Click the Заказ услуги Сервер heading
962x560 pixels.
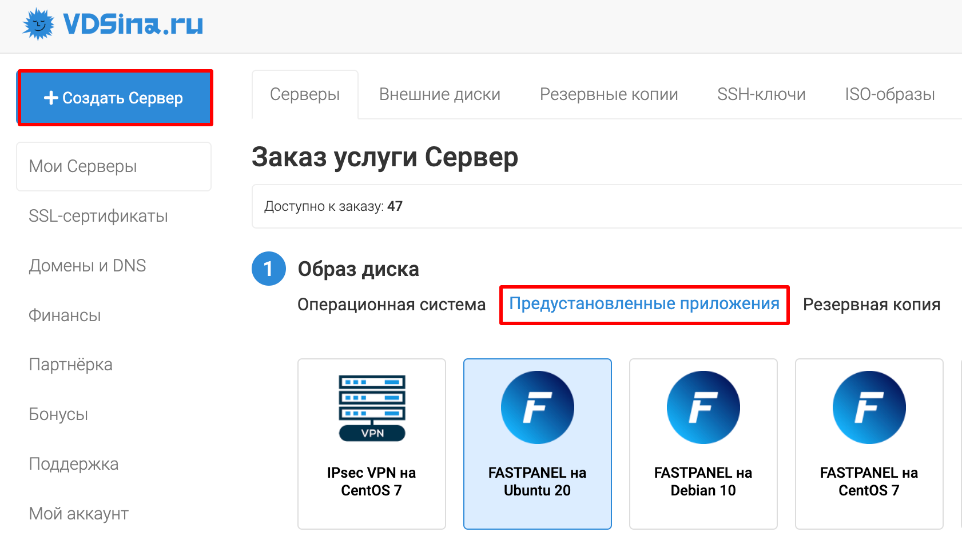385,157
